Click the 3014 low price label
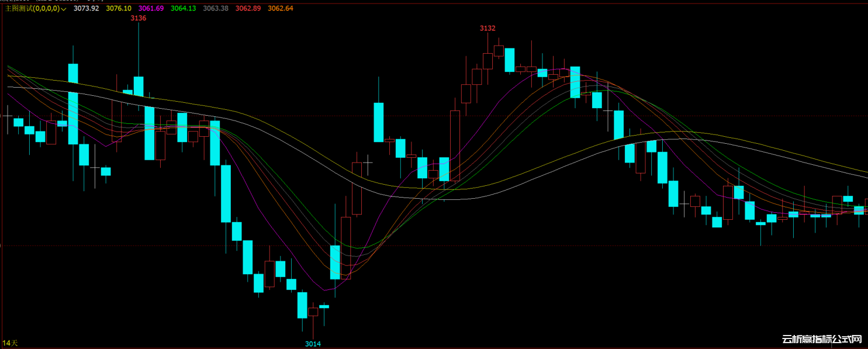Screen dimensions: 868x349 coord(313,344)
